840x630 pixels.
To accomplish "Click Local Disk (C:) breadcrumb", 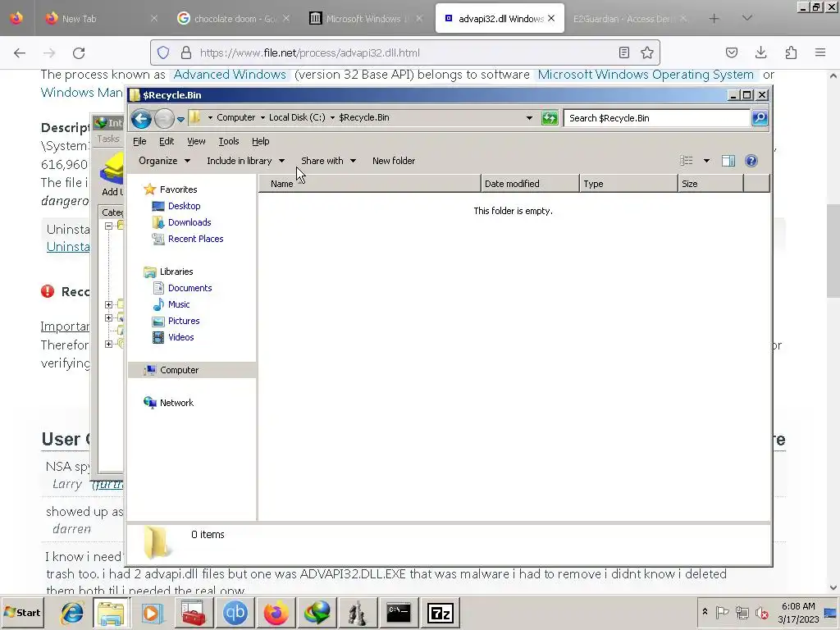I will 297,117.
